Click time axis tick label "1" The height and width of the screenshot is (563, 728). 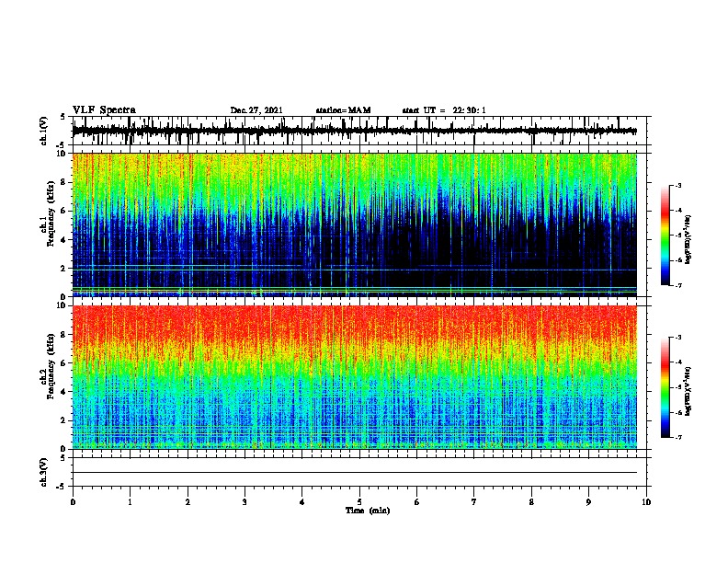130,502
